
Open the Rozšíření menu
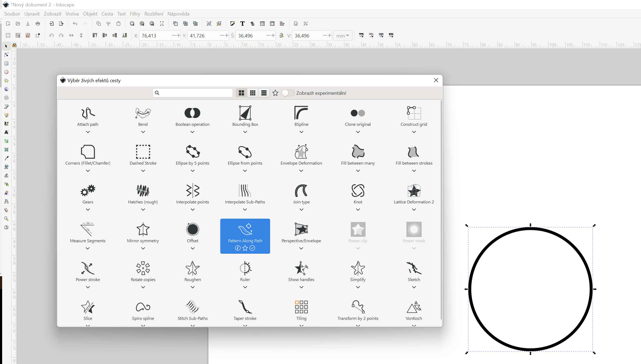(x=154, y=14)
